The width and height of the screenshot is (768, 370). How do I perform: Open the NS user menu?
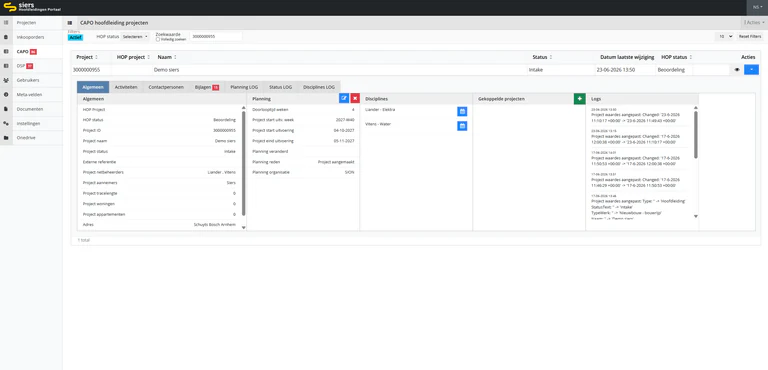coord(758,7)
